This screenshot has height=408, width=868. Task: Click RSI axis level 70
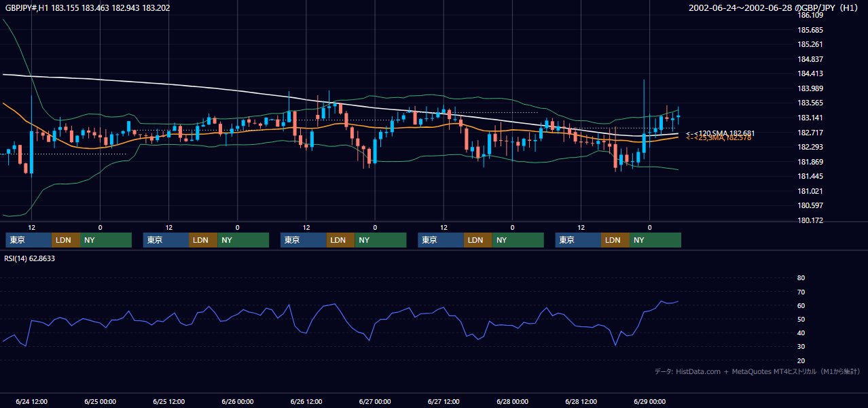pos(801,292)
